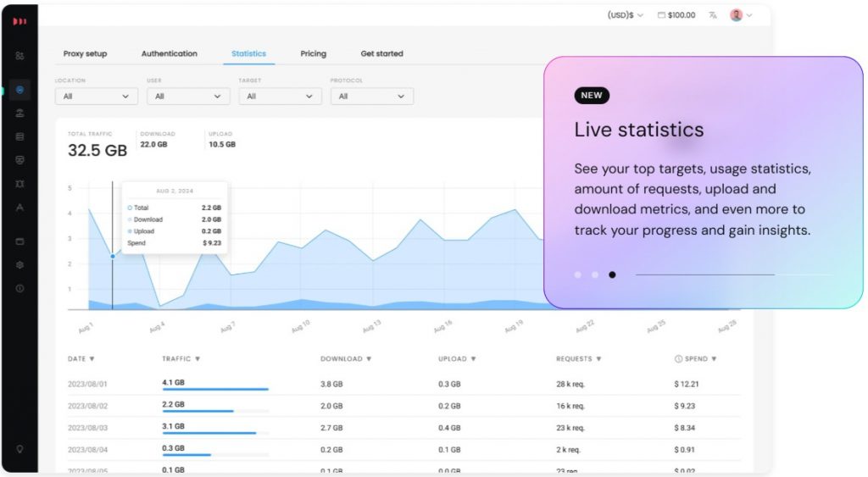Click the chart data point on Aug 2
This screenshot has height=477, width=868.
[113, 256]
